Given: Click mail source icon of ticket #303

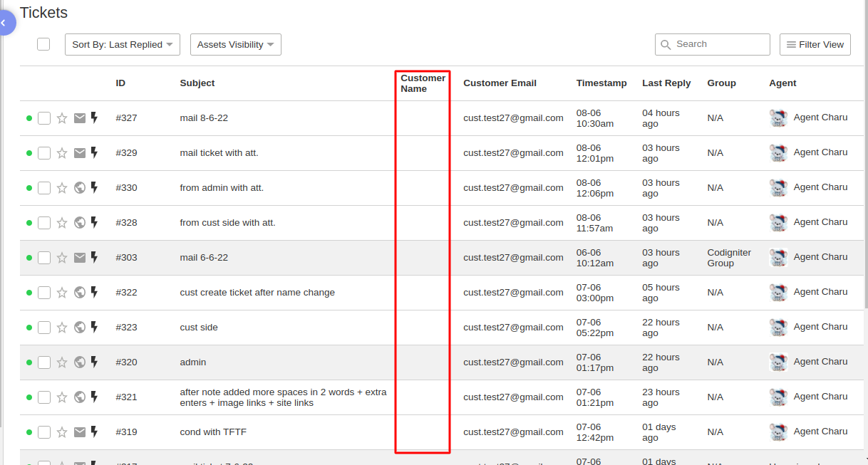Looking at the screenshot, I should [80, 258].
